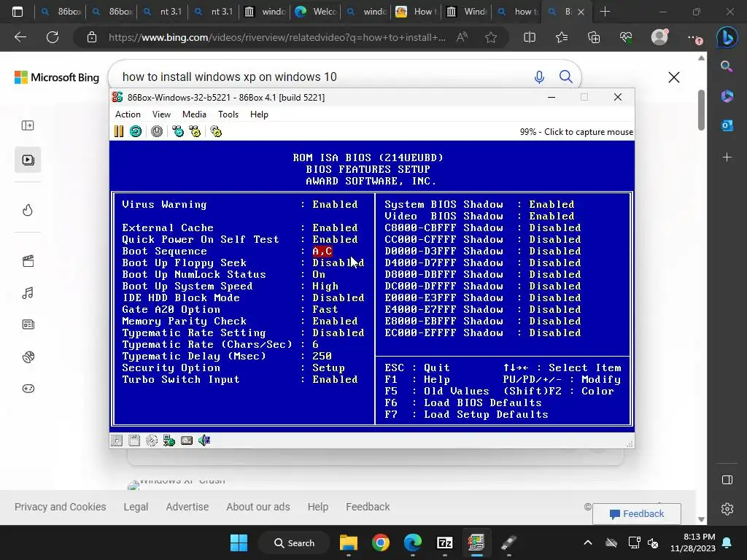Viewport: 747px width, 560px height.
Task: Select Bing sidebar movies clapperboard icon
Action: 28,261
